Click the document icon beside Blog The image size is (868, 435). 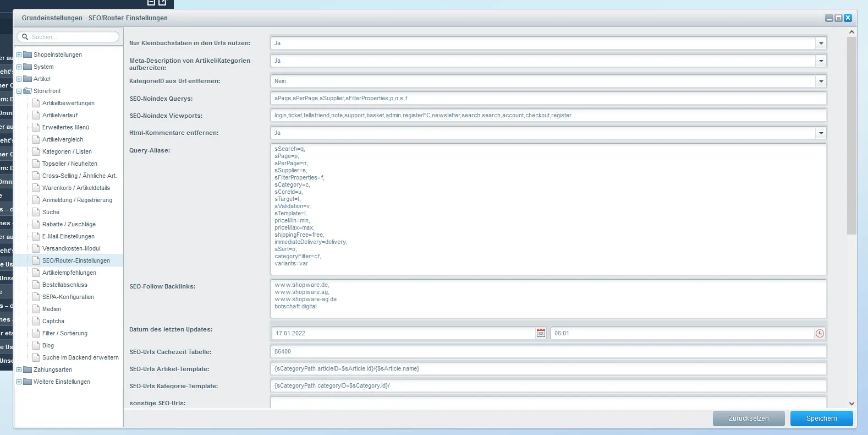(36, 345)
